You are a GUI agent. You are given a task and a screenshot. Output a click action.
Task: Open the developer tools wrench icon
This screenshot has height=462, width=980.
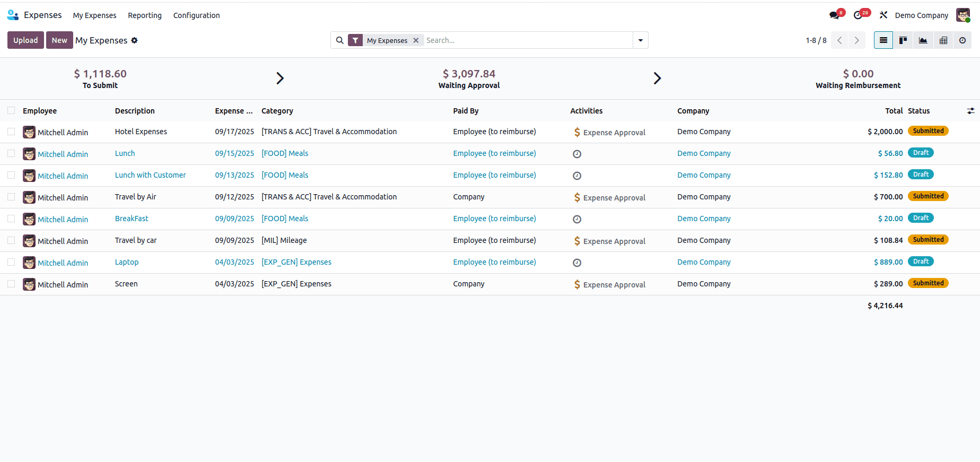click(x=883, y=15)
